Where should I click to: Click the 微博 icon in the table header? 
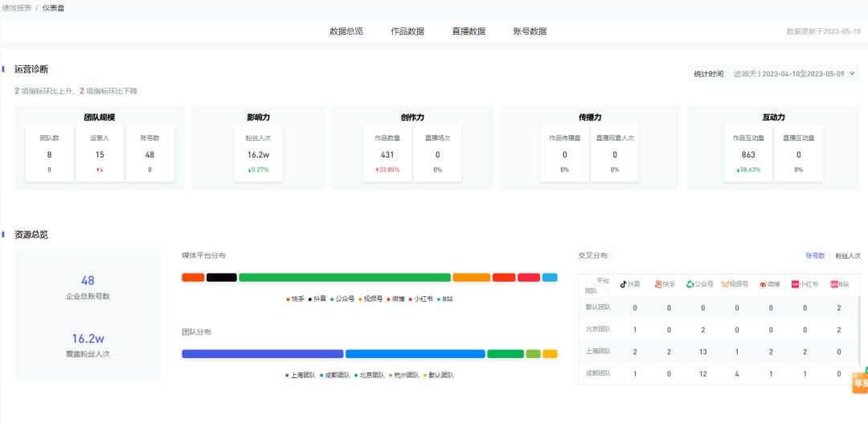pos(763,284)
